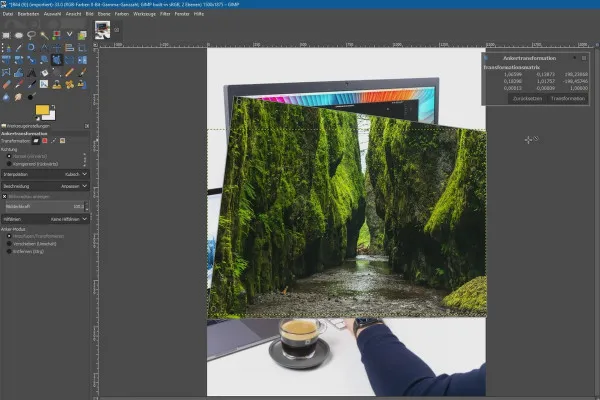Select the Align tool
The width and height of the screenshot is (600, 400).
point(69,47)
